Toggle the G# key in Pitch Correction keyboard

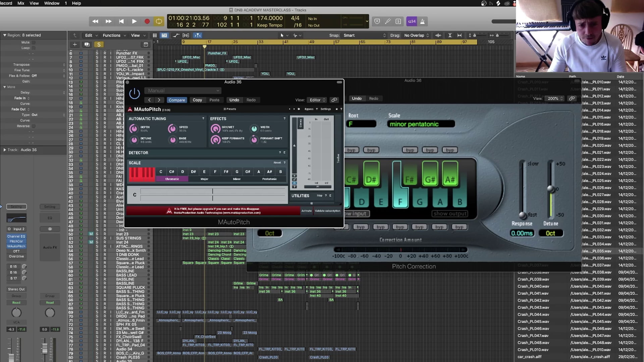coord(430,173)
